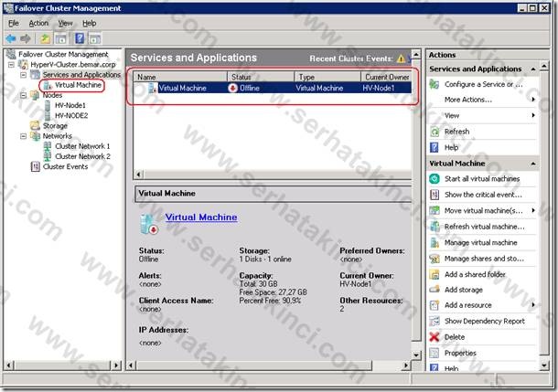Screen dimensions: 558x392
Task: Click the Actions pane scroll-down arrow
Action: pos(544,365)
